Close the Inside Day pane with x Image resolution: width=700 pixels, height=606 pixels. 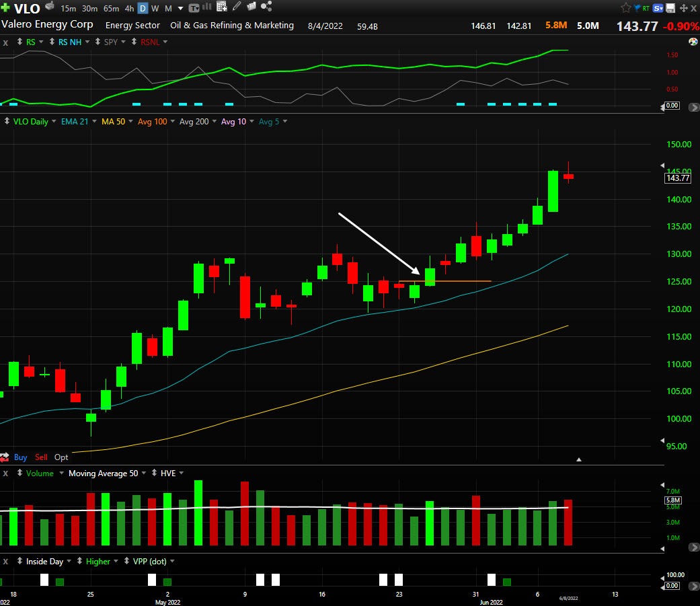(5, 562)
